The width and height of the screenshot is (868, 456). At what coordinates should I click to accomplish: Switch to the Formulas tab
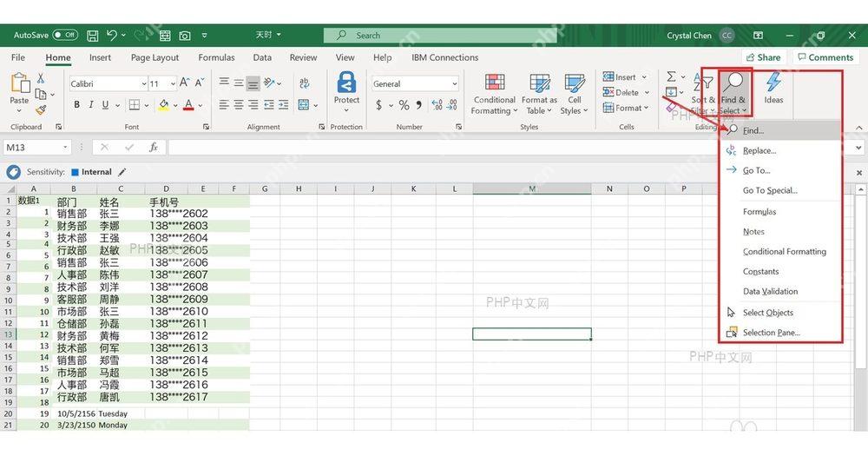216,57
